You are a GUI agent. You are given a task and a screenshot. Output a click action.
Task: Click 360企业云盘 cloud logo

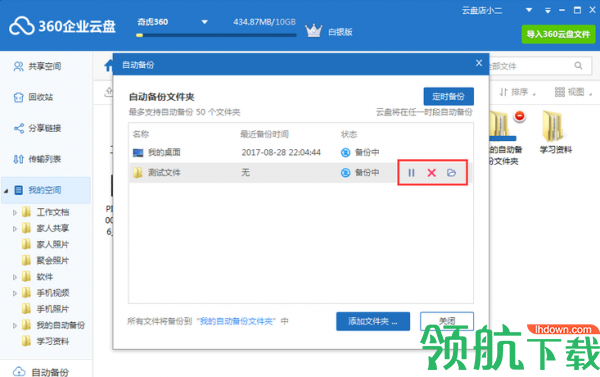[x=21, y=26]
